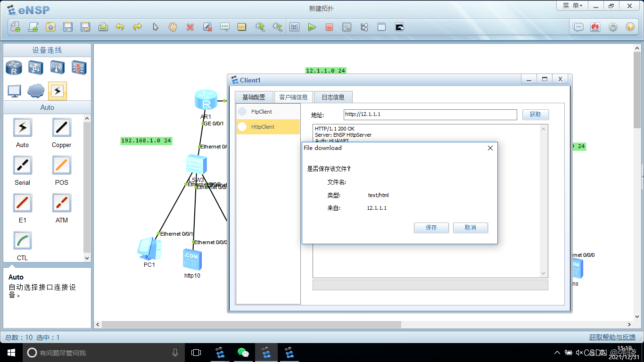644x362 pixels.
Task: Redo the last action
Action: pos(137,27)
